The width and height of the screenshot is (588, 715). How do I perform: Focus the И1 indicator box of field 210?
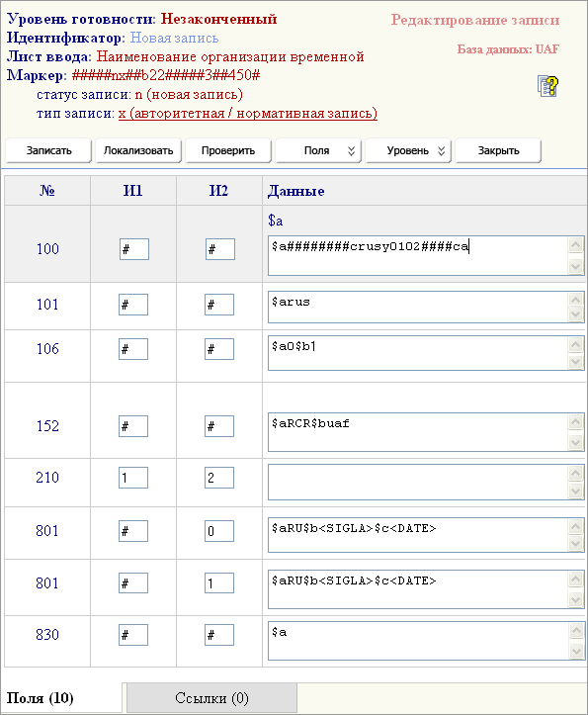pyautogui.click(x=133, y=478)
